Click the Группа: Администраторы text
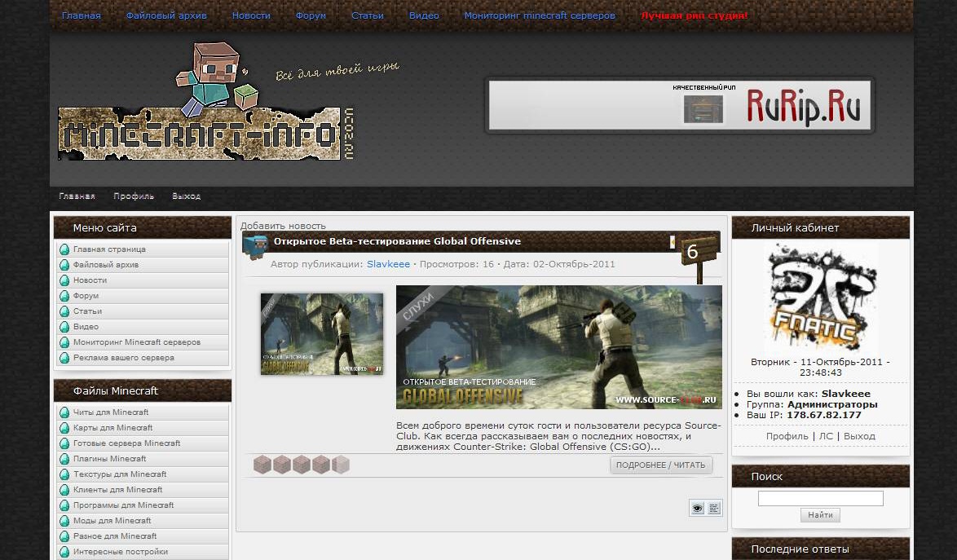Screen dimensions: 957x560 pos(813,404)
